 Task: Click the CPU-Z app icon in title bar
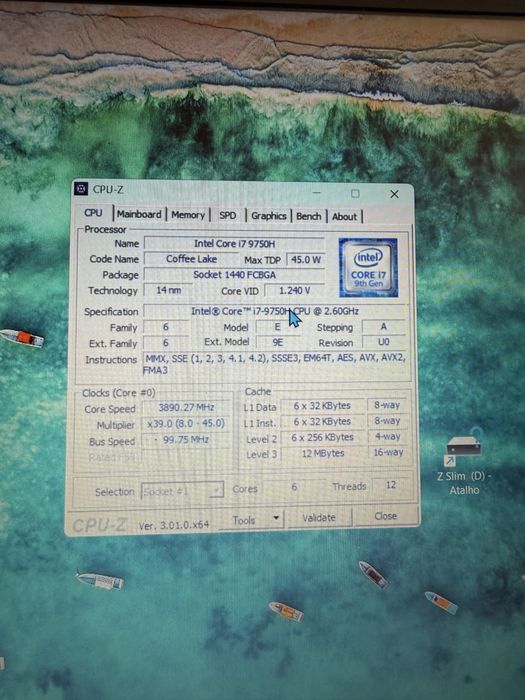point(81,189)
